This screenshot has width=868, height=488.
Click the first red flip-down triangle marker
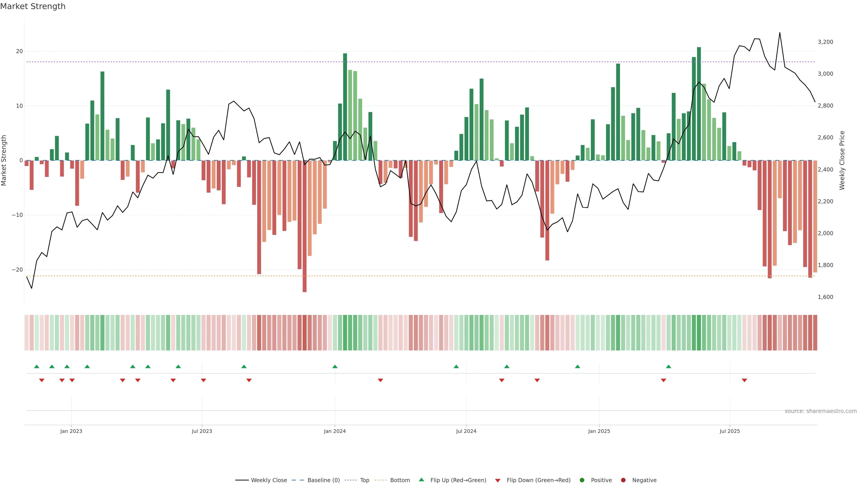[x=41, y=380]
